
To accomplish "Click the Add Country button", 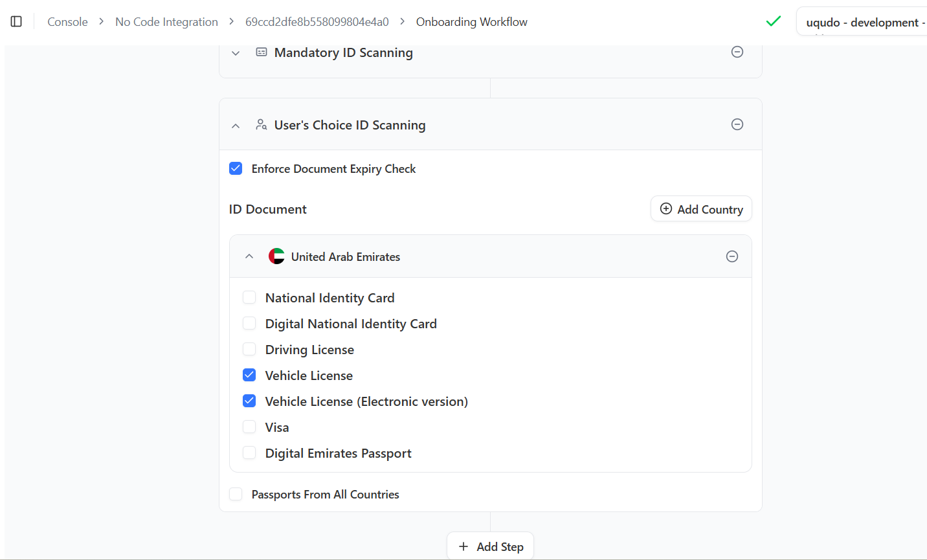I will point(701,209).
